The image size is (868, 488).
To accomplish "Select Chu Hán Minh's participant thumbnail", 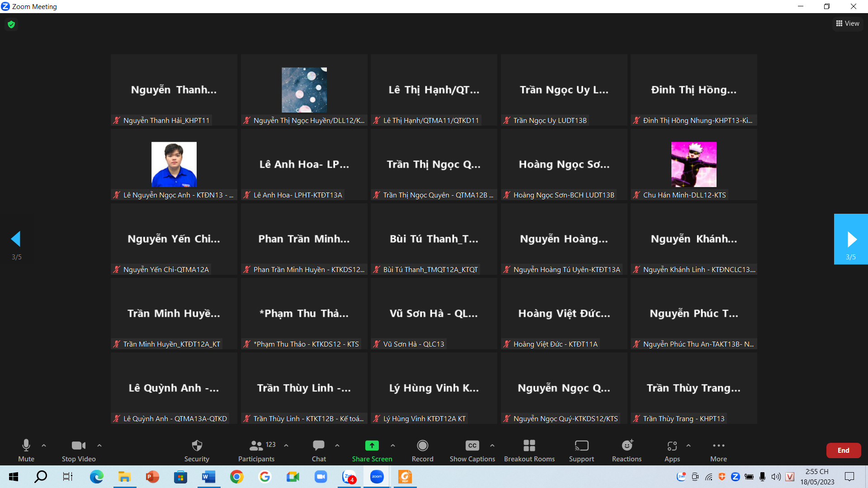I will (x=693, y=164).
